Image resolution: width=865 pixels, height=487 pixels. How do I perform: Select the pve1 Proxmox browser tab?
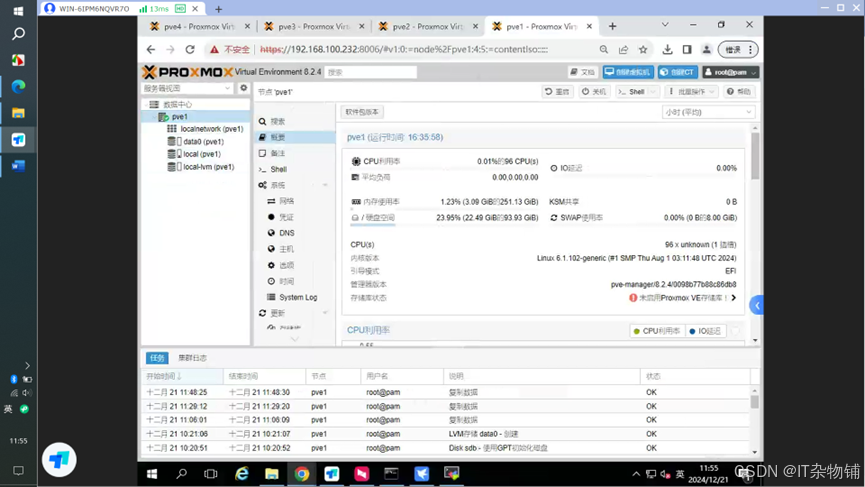[541, 26]
